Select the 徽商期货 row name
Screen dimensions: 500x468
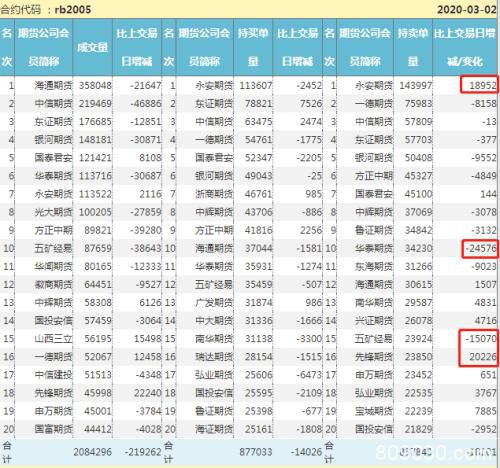coord(53,284)
